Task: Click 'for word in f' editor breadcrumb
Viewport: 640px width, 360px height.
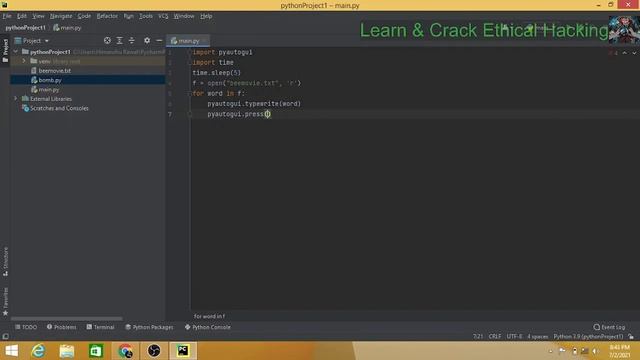Action: (209, 316)
